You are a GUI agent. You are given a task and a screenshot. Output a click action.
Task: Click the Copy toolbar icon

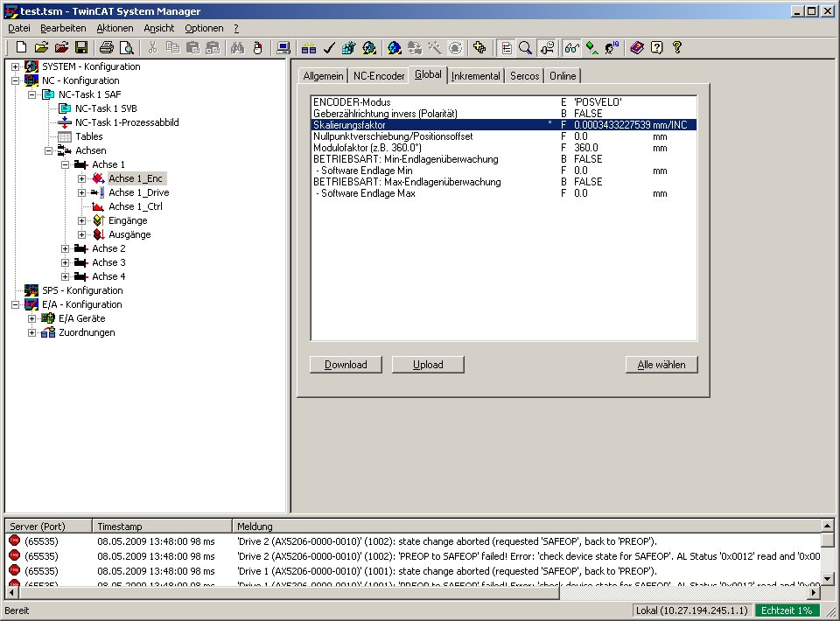172,47
